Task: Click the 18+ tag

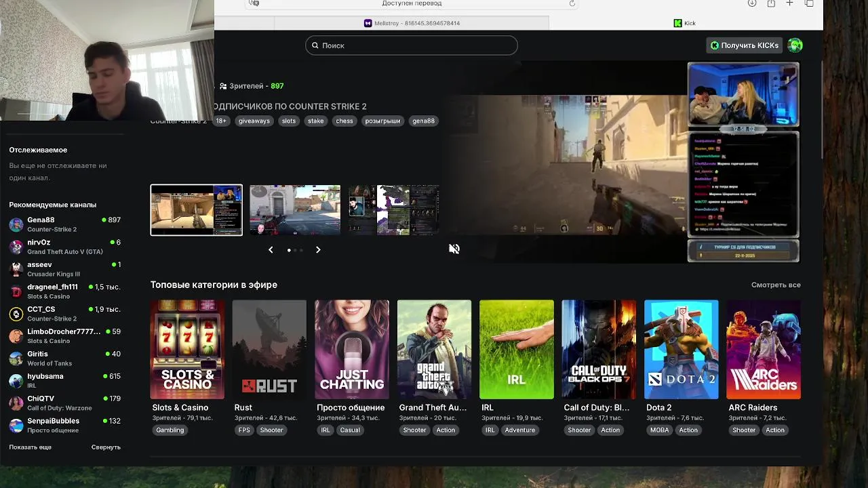Action: 221,121
